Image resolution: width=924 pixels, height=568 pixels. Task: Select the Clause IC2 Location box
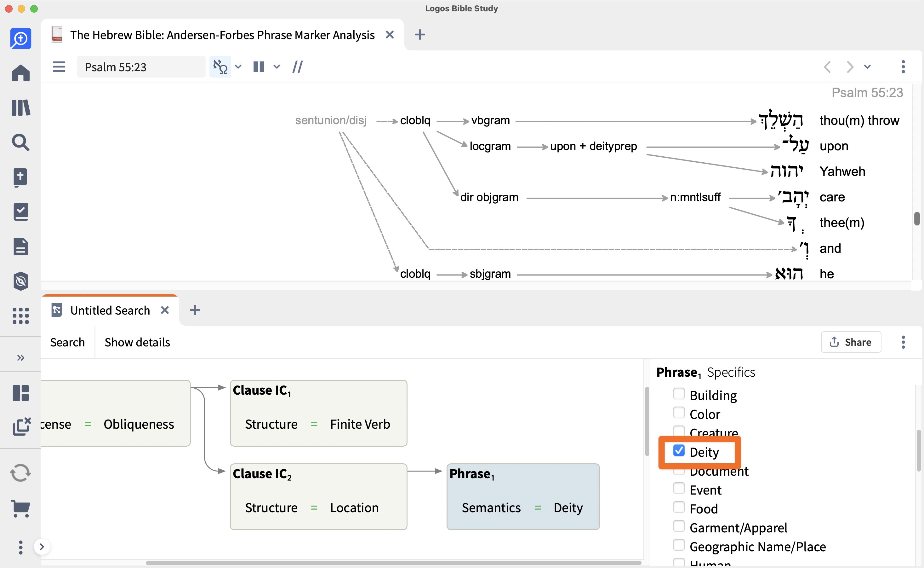pyautogui.click(x=319, y=497)
